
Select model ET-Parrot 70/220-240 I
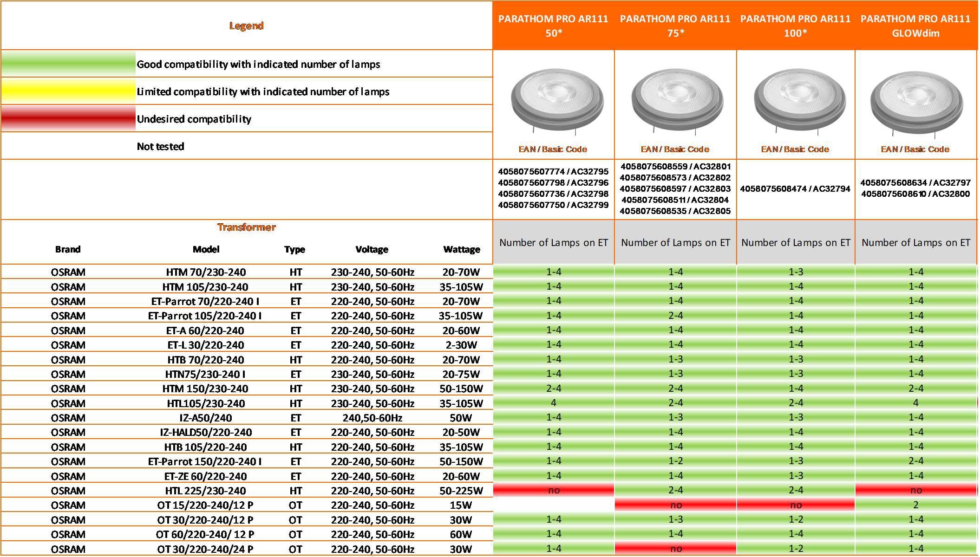pos(205,301)
